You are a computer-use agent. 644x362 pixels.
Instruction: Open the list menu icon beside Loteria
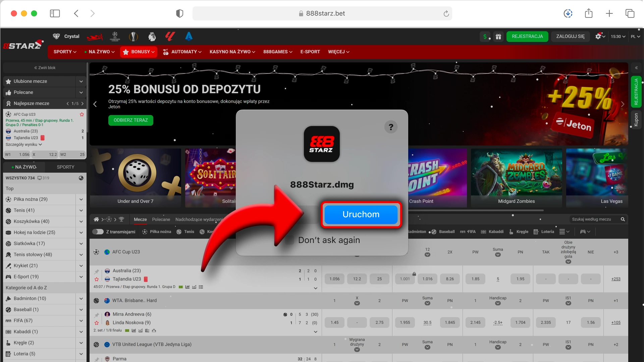(565, 232)
